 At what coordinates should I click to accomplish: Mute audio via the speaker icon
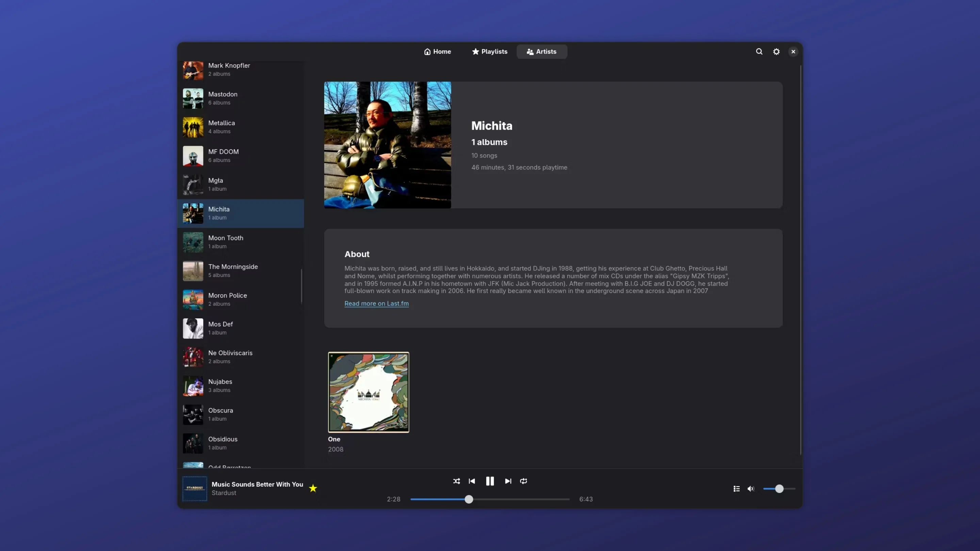(x=751, y=489)
